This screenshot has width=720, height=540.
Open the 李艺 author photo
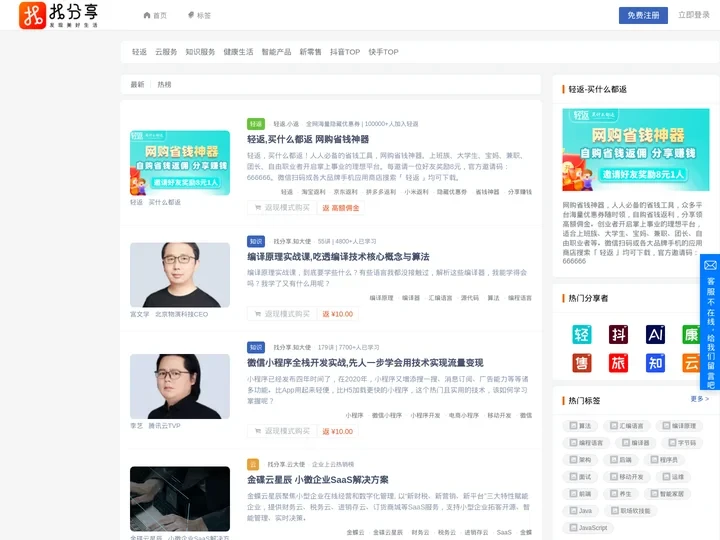180,386
